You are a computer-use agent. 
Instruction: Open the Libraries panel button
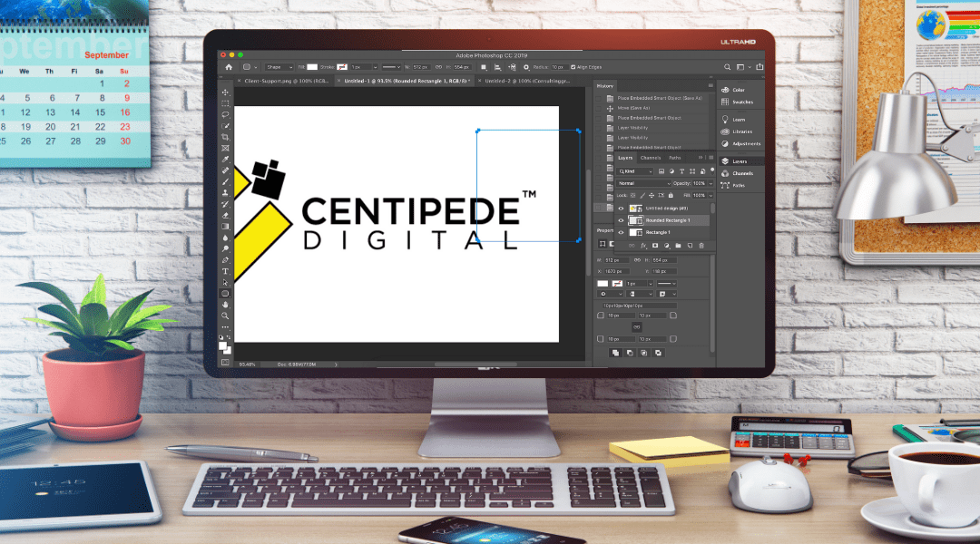pos(737,131)
